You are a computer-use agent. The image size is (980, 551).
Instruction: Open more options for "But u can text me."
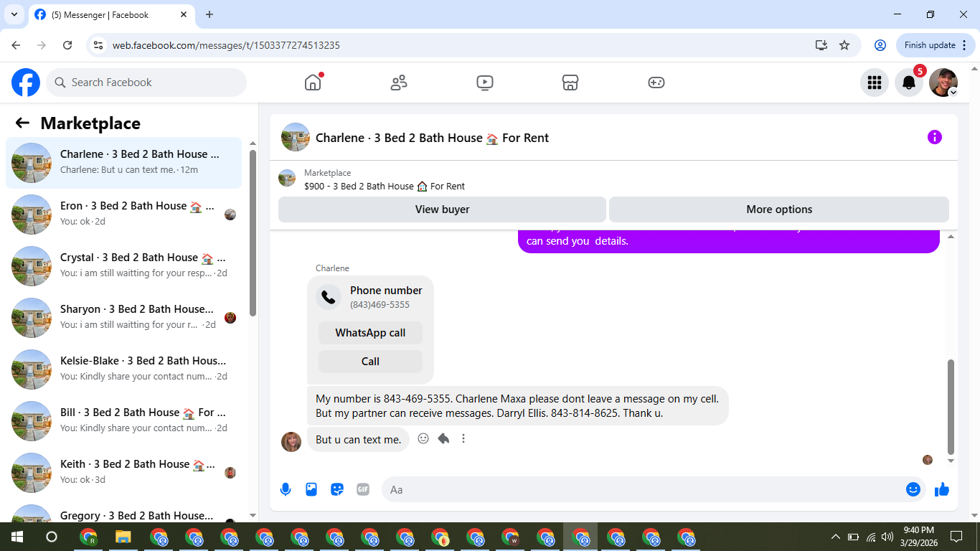[463, 438]
